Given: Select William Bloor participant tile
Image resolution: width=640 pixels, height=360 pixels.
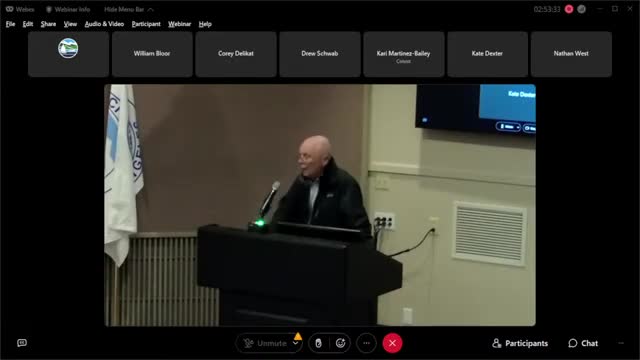Looking at the screenshot, I should tap(152, 54).
